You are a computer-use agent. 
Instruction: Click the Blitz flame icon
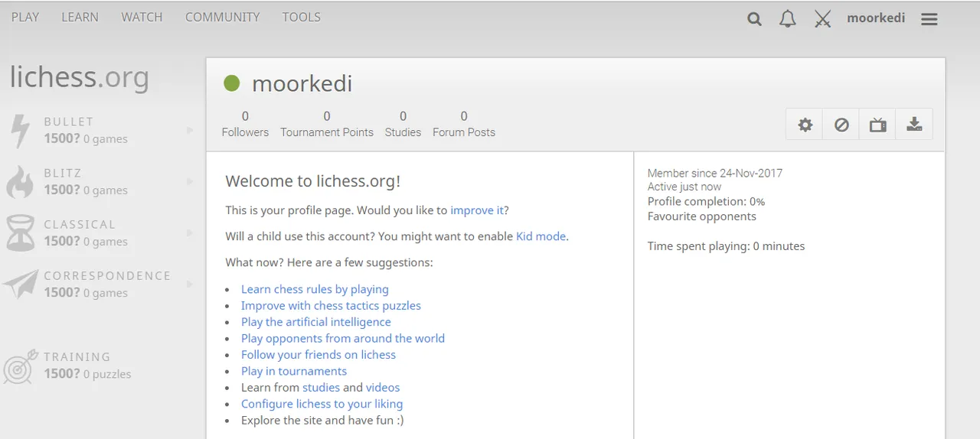pyautogui.click(x=20, y=182)
